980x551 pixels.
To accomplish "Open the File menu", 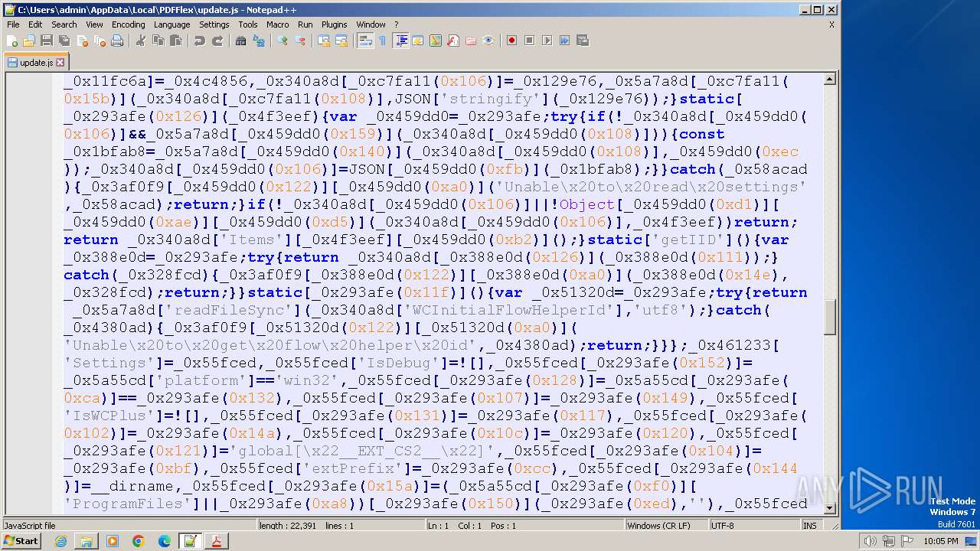I will (13, 24).
